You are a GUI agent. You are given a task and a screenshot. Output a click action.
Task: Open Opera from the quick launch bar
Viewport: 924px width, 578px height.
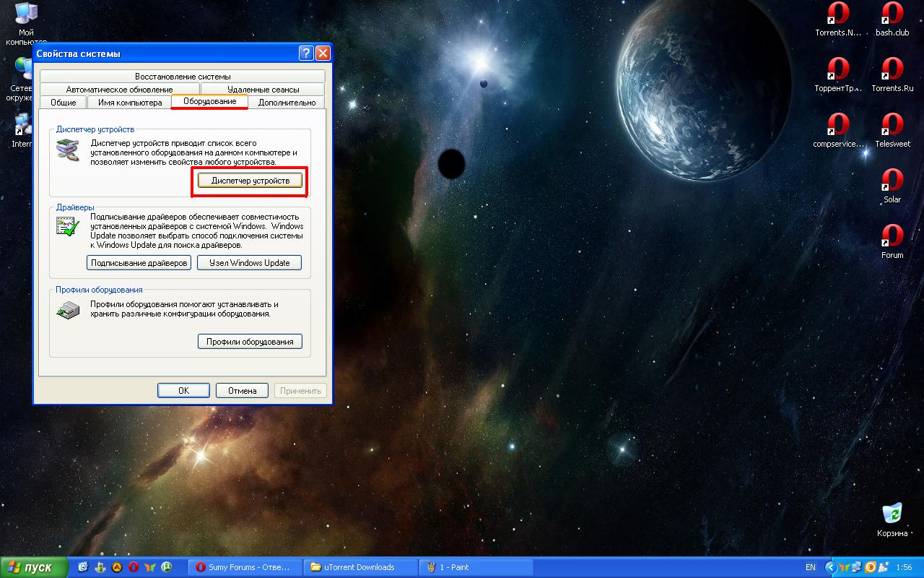[133, 567]
